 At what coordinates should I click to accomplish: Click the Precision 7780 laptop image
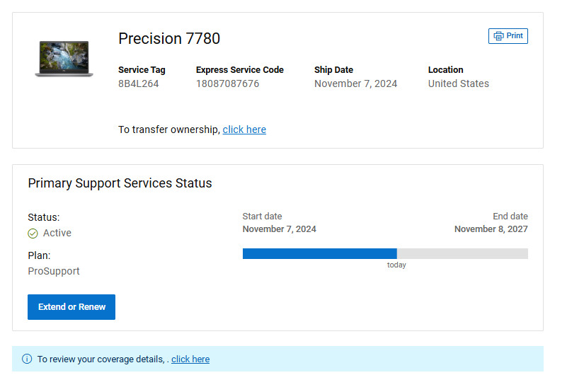click(64, 58)
